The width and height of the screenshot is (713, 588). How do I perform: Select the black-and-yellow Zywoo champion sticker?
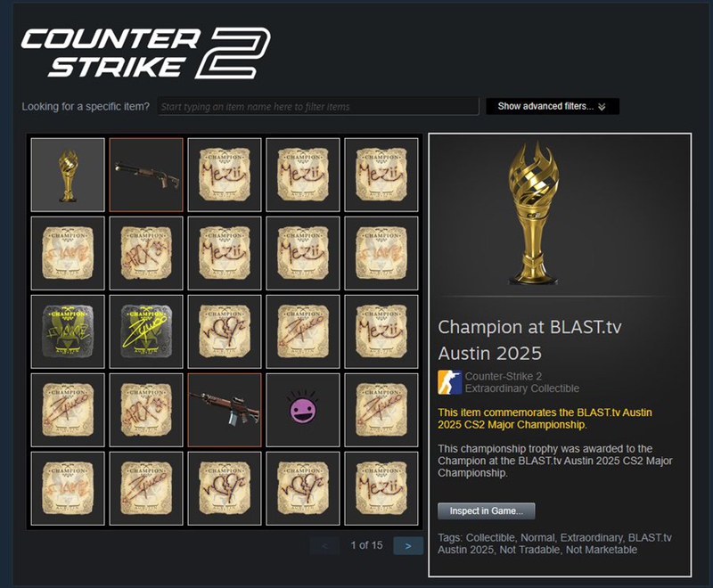(x=146, y=331)
